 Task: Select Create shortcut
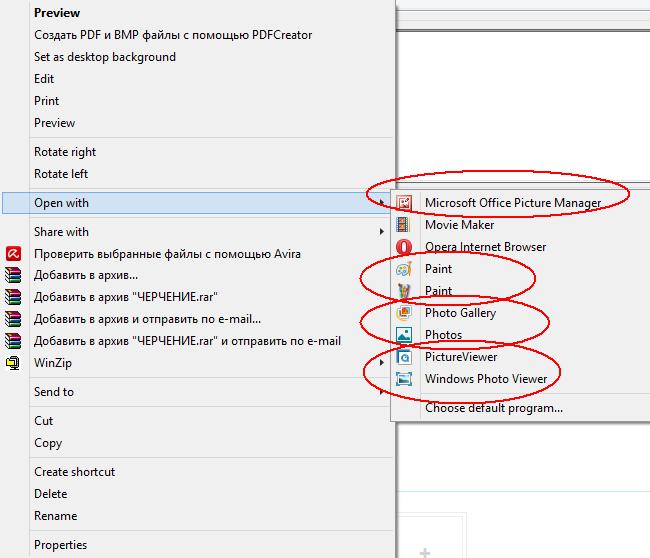(x=74, y=472)
